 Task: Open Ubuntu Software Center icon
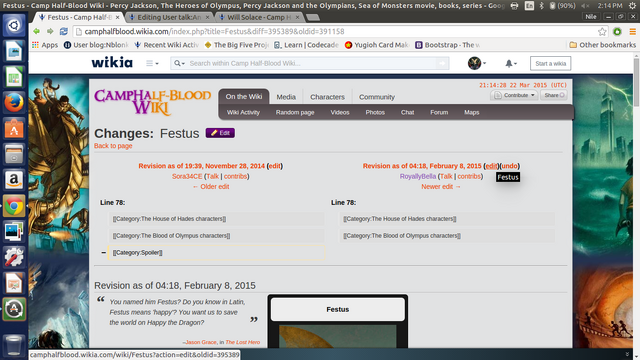pyautogui.click(x=14, y=129)
